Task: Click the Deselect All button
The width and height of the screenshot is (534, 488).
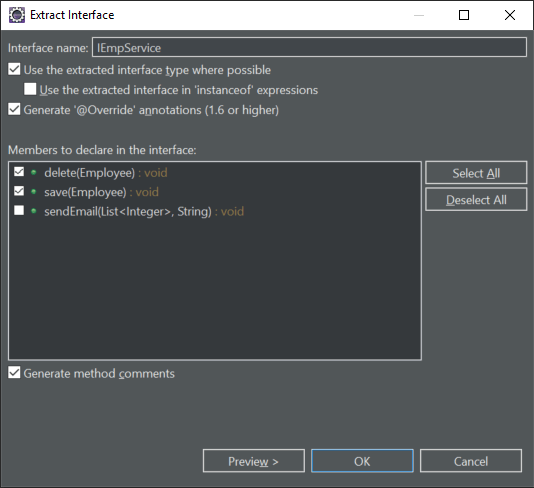Action: click(476, 200)
